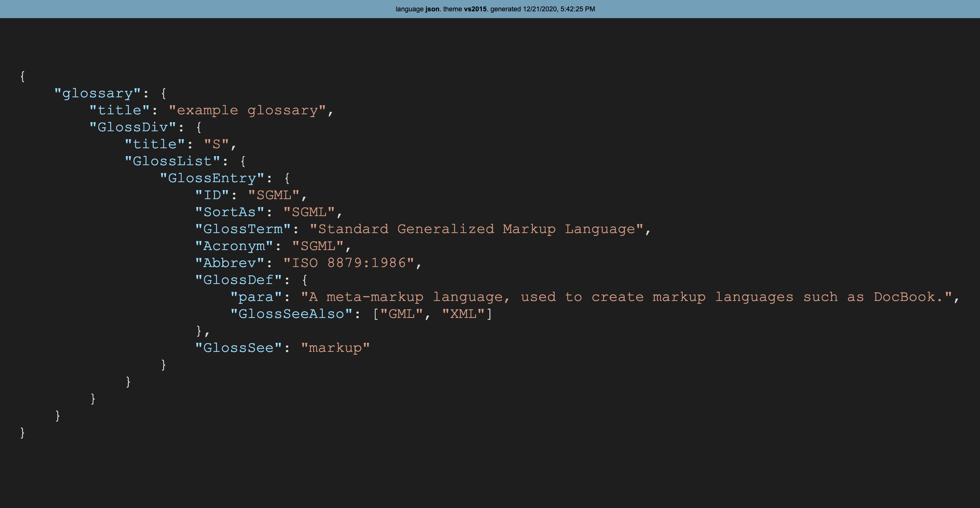980x508 pixels.
Task: Click 'theme vs2015' in header bar
Action: point(465,9)
